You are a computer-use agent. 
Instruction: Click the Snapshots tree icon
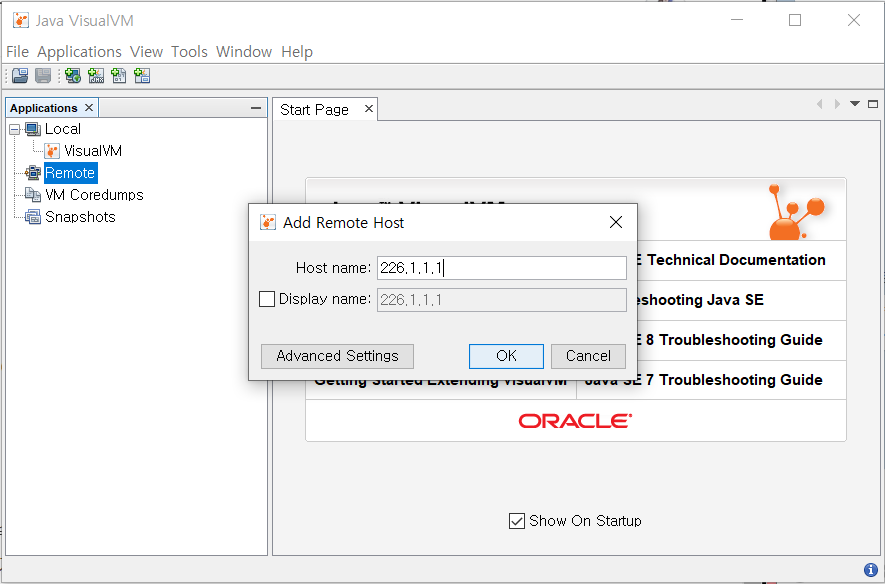click(33, 217)
